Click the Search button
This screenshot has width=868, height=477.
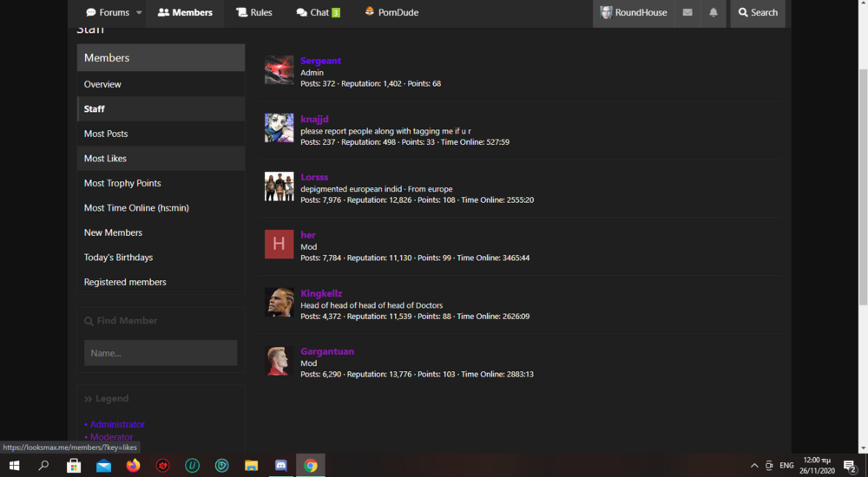click(x=757, y=12)
